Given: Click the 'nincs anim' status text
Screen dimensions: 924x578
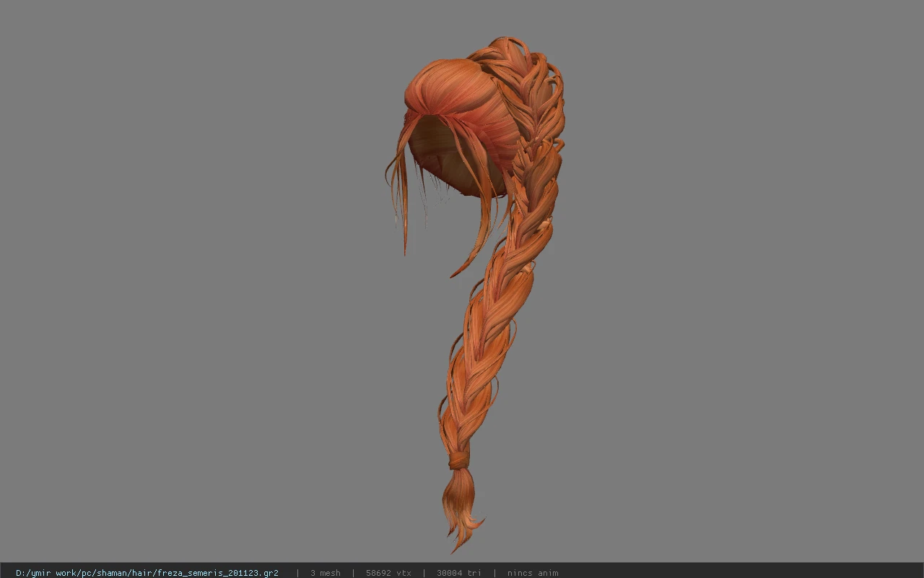Looking at the screenshot, I should tap(533, 573).
